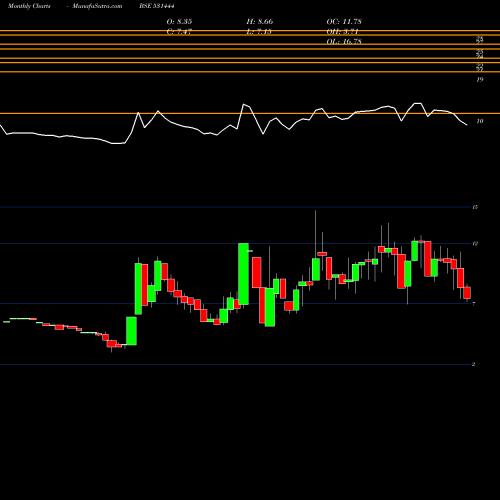The image size is (500, 500).
Task: Click the "15" price axis label
Action: pyautogui.click(x=475, y=207)
